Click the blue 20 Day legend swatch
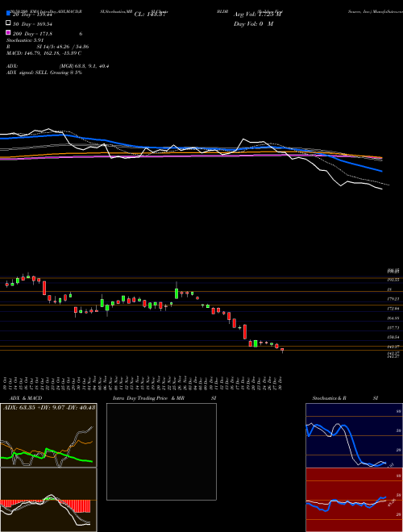Image resolution: width=403 pixels, height=532 pixels. click(x=9, y=14)
